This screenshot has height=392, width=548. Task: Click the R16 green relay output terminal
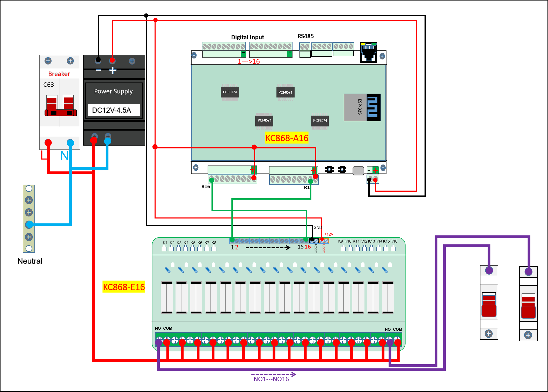pos(212,180)
